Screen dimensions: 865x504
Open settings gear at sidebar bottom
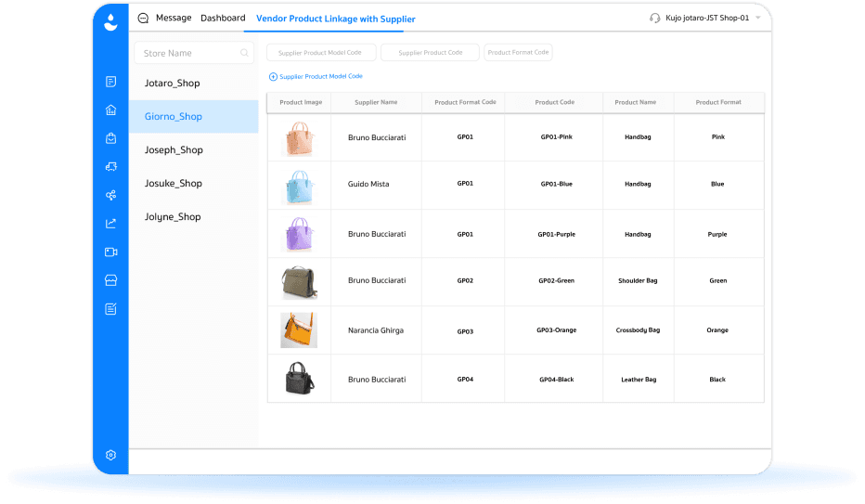tap(110, 455)
